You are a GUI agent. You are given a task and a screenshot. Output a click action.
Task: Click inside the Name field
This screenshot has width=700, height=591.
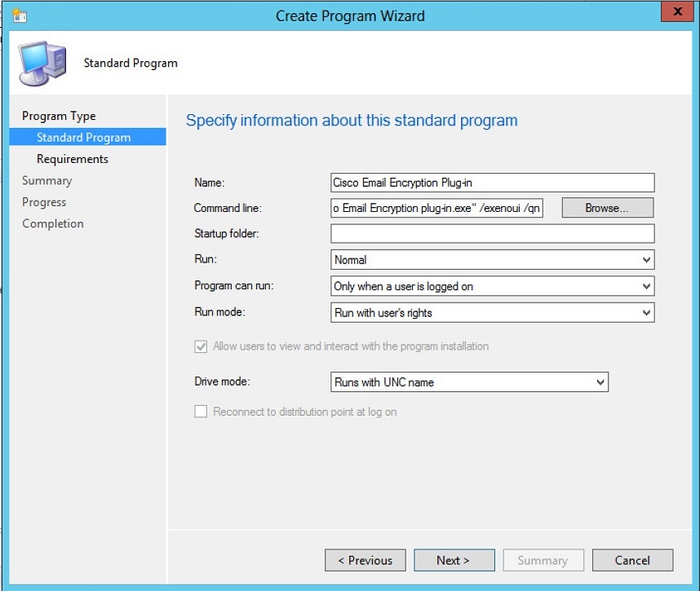tap(490, 183)
